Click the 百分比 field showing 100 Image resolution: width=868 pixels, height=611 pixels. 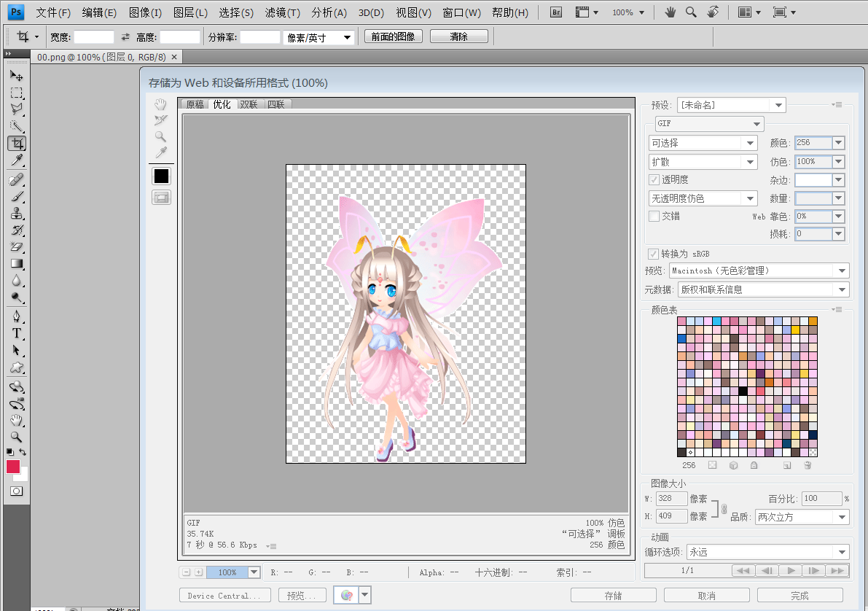(822, 499)
